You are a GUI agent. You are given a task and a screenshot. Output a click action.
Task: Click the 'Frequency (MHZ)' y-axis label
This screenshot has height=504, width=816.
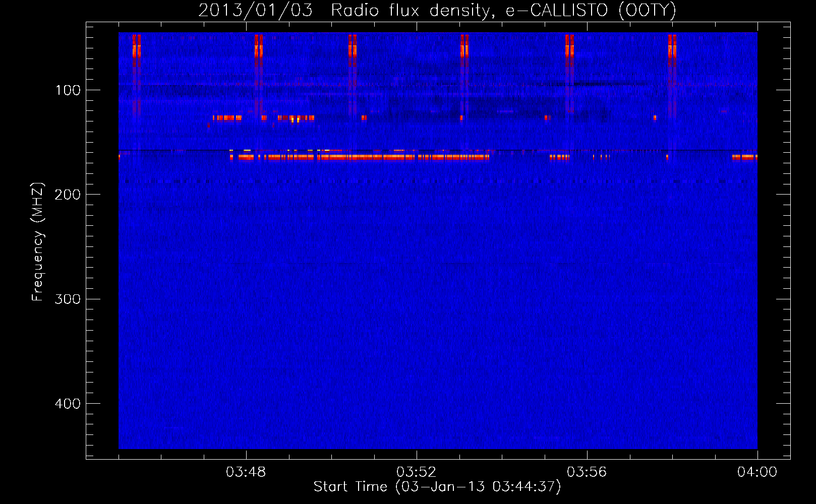point(38,242)
